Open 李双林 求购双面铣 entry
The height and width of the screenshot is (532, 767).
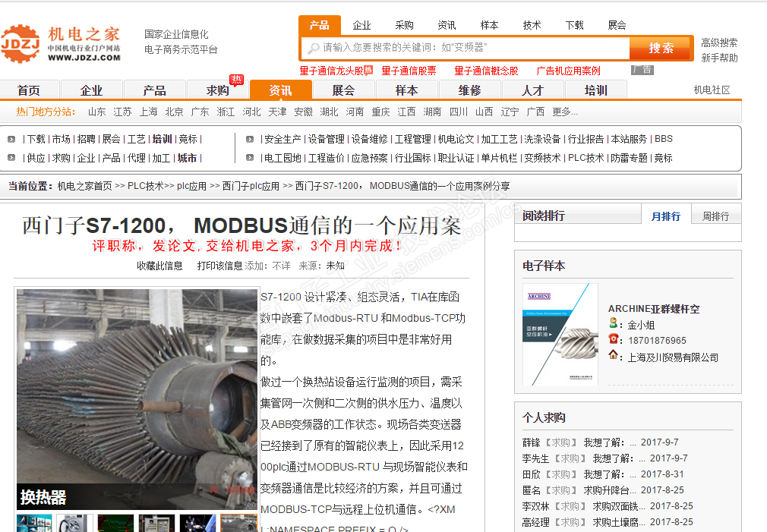point(608,506)
